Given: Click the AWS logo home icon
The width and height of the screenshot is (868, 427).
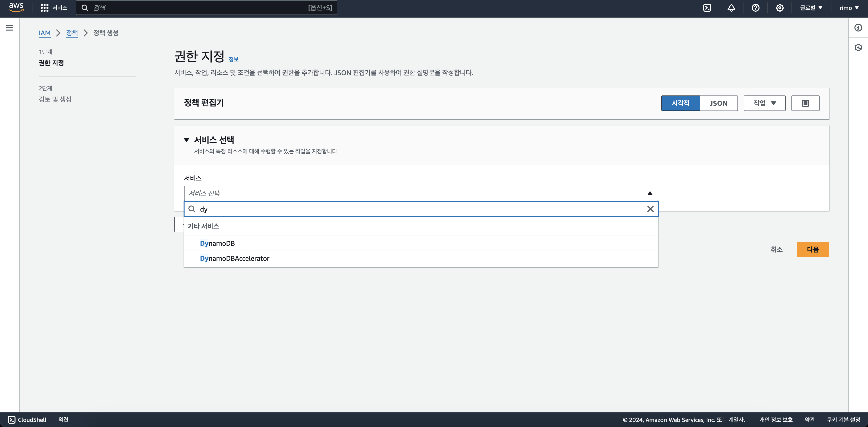Looking at the screenshot, I should pyautogui.click(x=16, y=8).
